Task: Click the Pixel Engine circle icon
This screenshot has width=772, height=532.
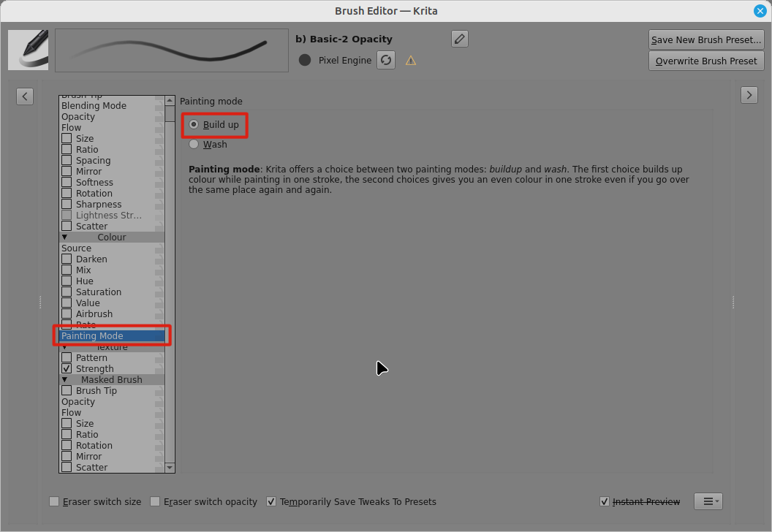Action: point(304,60)
